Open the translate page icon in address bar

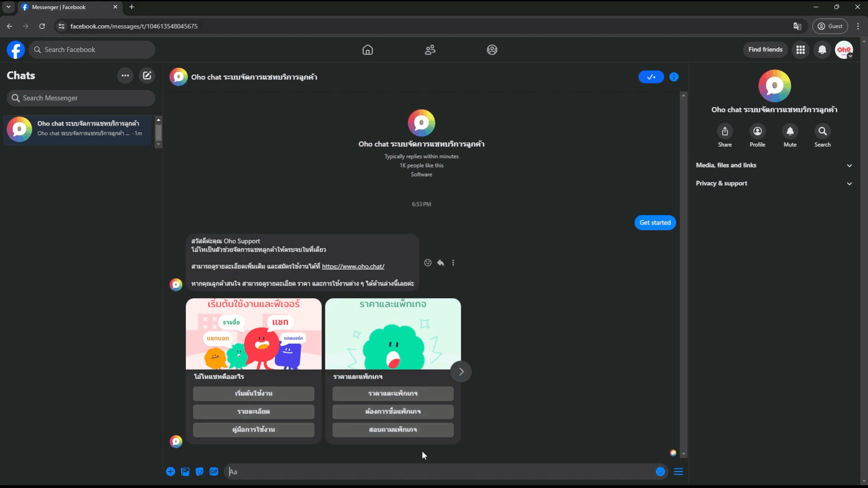[x=797, y=26]
